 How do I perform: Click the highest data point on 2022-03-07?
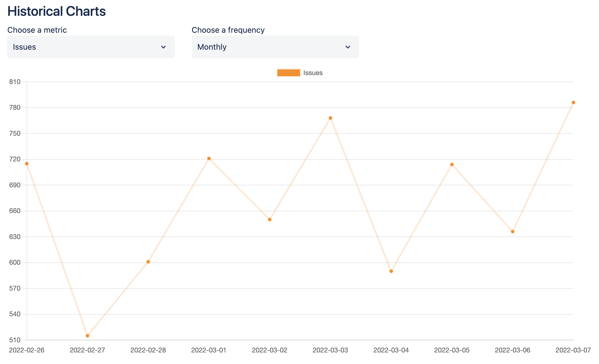pos(573,102)
